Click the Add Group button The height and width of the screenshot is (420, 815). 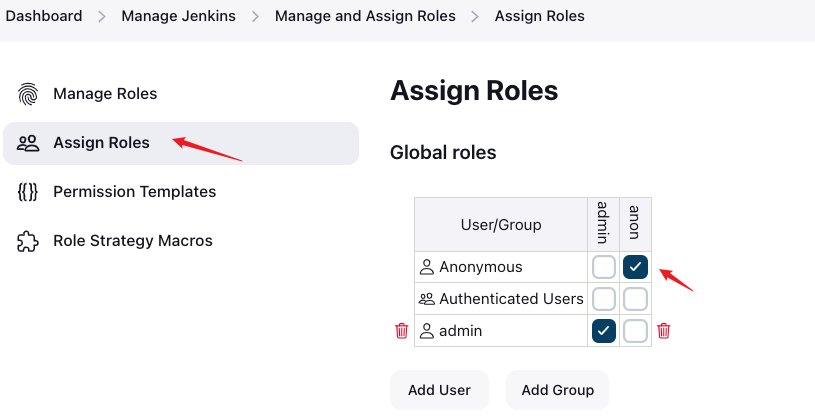(x=558, y=390)
